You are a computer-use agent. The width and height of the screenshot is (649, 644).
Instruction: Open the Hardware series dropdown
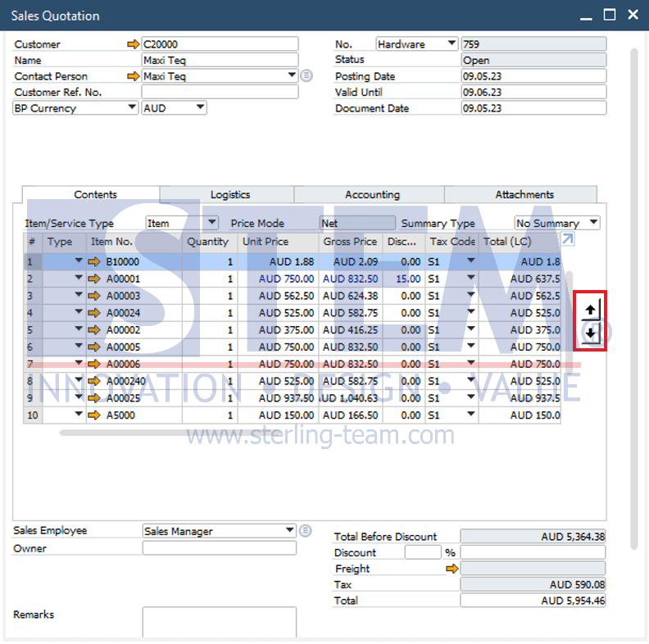point(452,44)
